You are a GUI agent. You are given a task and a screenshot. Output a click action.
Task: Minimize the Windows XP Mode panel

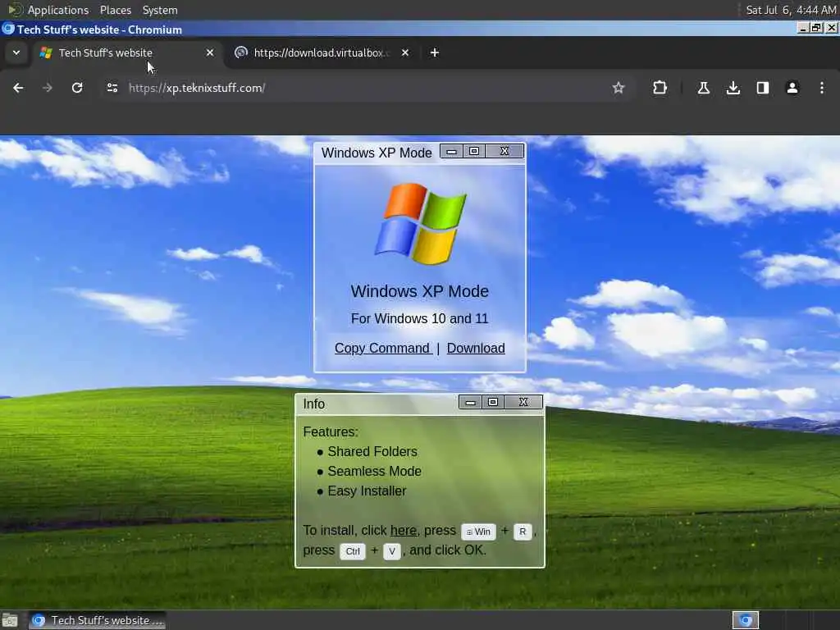click(x=452, y=152)
